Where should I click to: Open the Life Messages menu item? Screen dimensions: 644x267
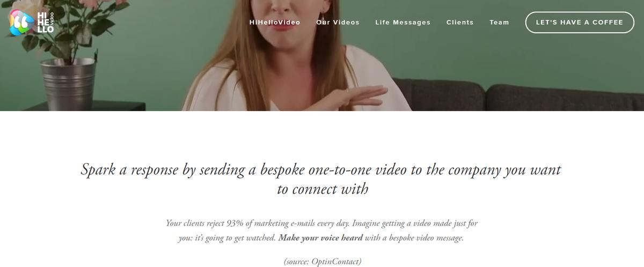[403, 23]
